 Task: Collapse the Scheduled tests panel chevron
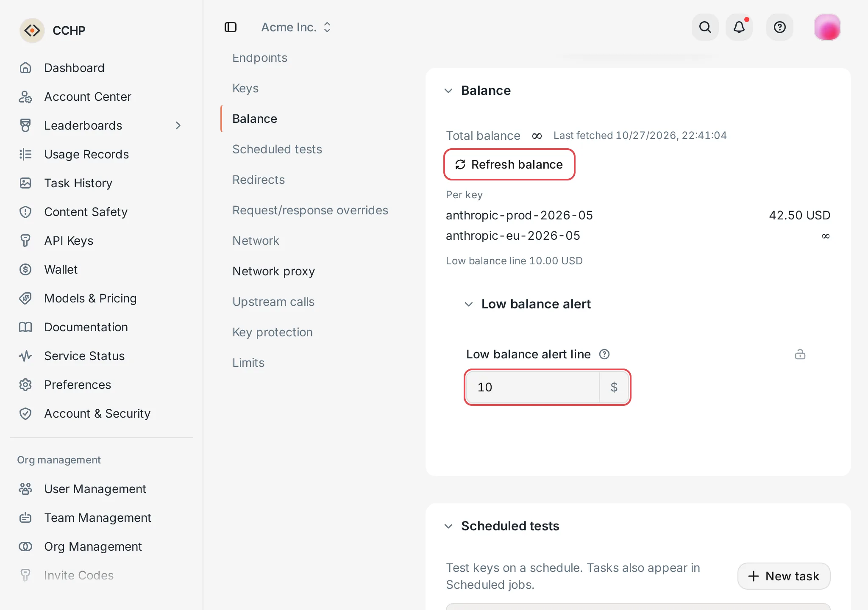click(x=448, y=526)
